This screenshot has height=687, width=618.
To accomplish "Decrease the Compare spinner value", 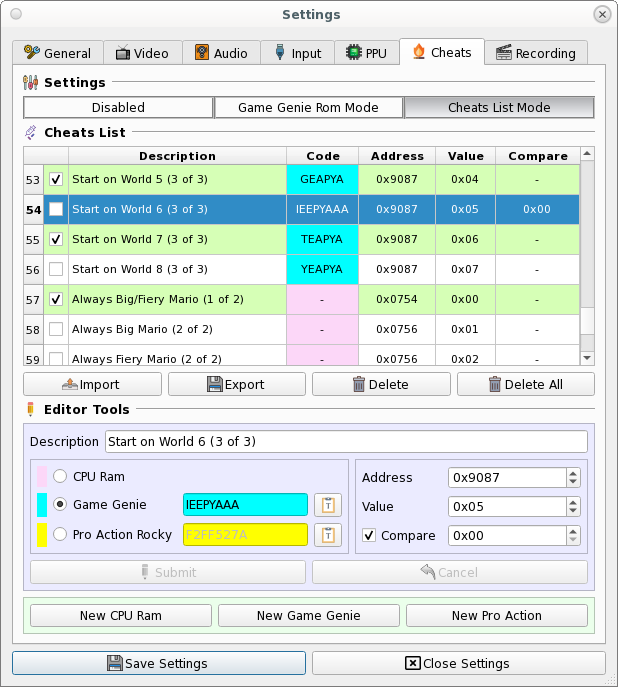I will (x=573, y=540).
